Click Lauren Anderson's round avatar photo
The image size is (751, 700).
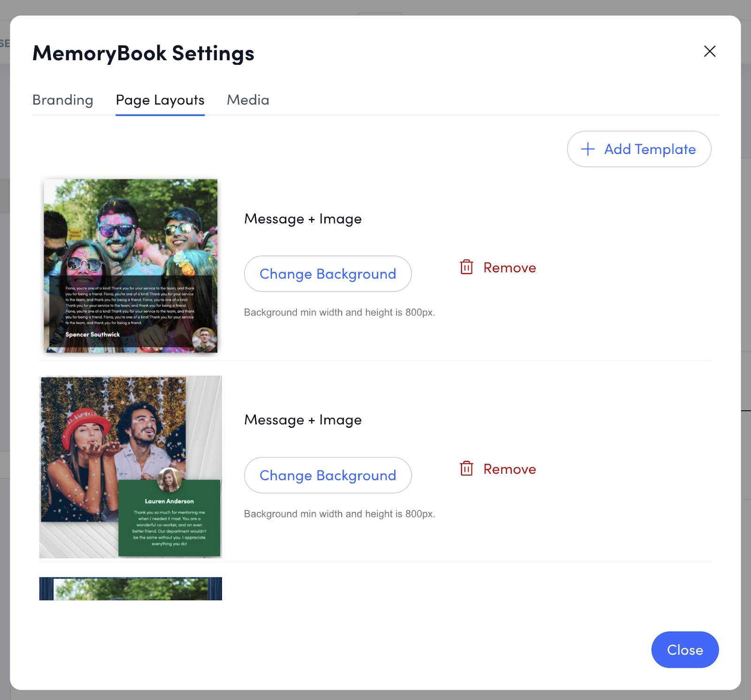169,479
